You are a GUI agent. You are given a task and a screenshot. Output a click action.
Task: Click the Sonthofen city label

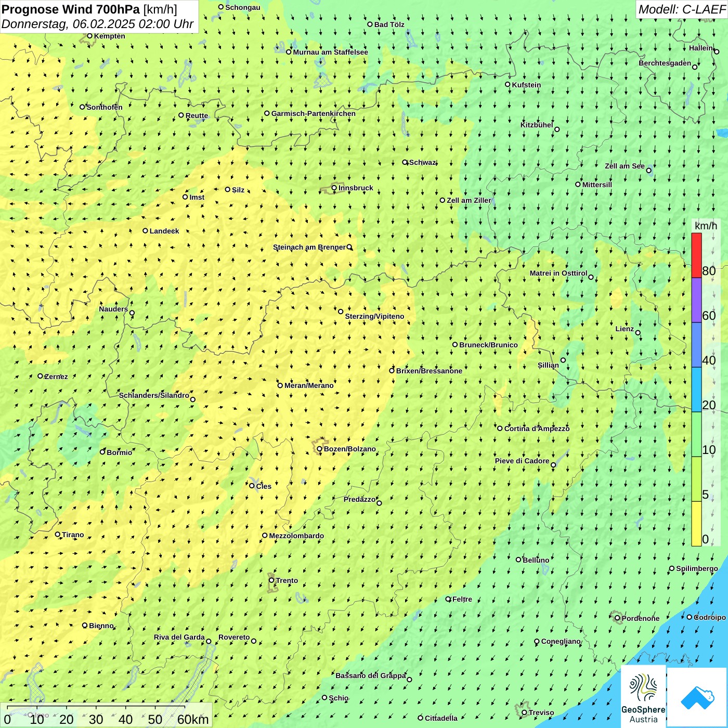tap(105, 107)
